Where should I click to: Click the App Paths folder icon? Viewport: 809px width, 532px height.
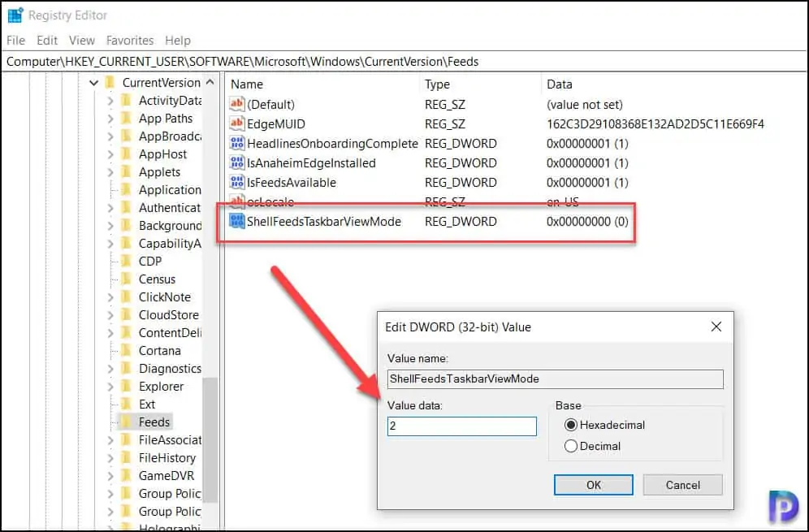[x=127, y=118]
